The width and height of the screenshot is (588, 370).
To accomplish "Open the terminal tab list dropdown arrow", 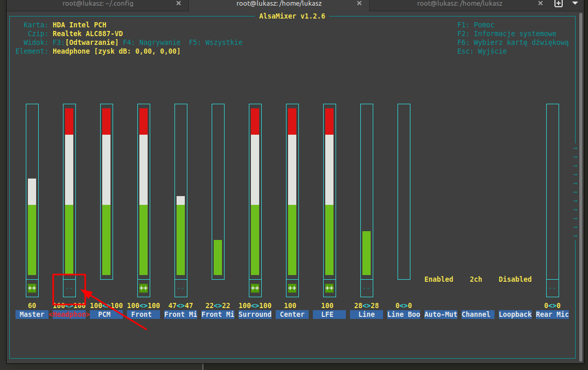I will [x=575, y=3].
